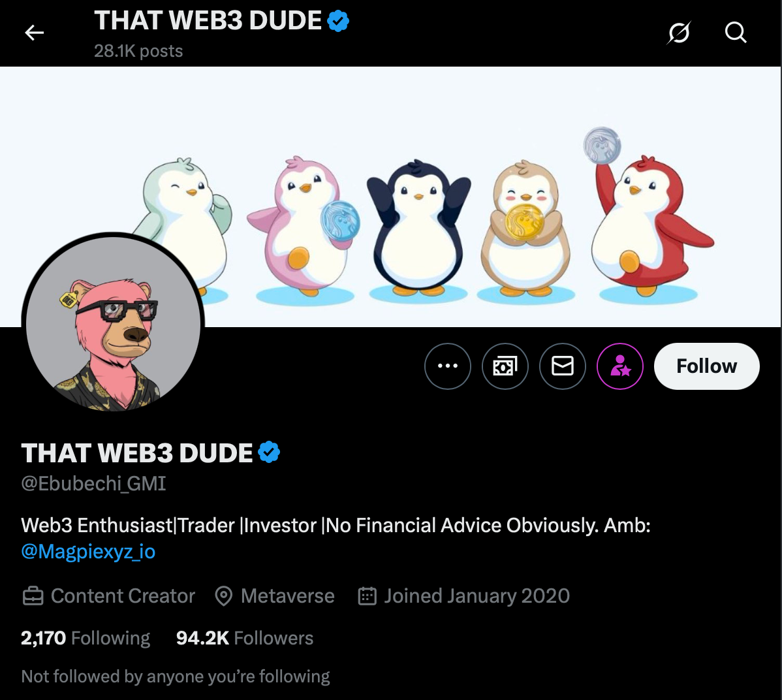Open the @Magpiexyz_io link
This screenshot has width=782, height=700.
coord(88,552)
